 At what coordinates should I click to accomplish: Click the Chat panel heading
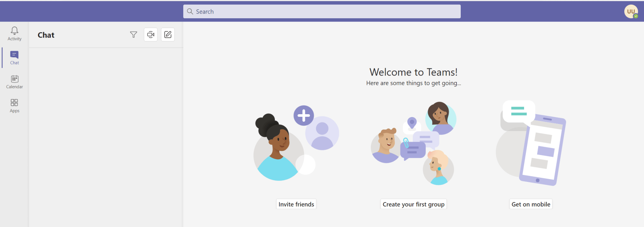click(46, 35)
